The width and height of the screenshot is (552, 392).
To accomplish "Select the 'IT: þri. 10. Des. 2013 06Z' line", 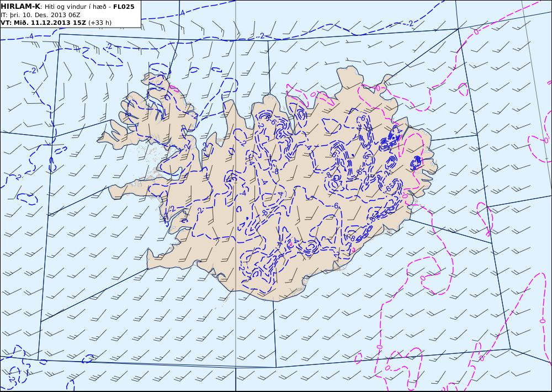I will click(x=40, y=15).
